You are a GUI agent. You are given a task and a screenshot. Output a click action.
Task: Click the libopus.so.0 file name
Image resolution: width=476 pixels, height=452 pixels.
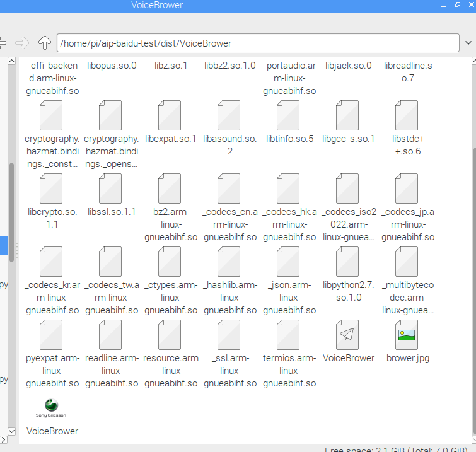coord(112,66)
